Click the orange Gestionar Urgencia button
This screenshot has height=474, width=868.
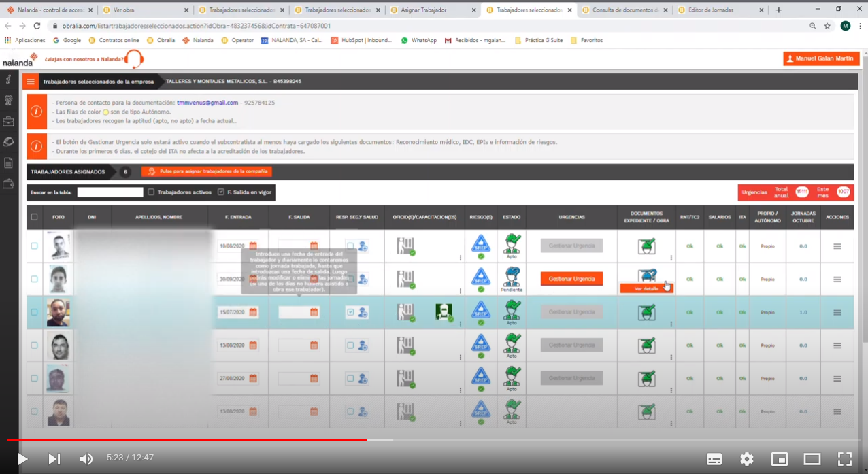click(x=571, y=279)
